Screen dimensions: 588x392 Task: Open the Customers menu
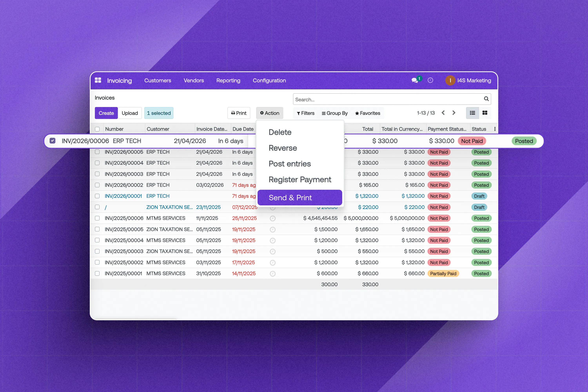tap(158, 81)
